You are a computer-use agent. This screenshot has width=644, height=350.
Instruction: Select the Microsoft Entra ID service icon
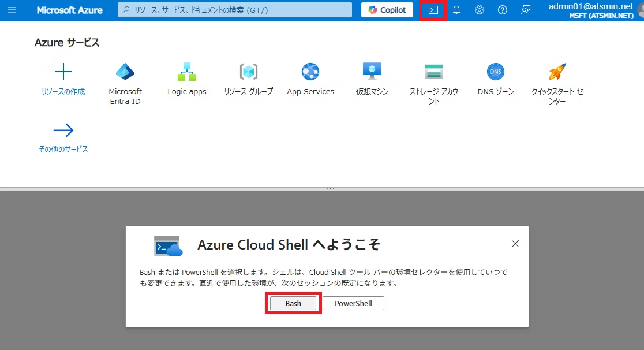(x=125, y=72)
